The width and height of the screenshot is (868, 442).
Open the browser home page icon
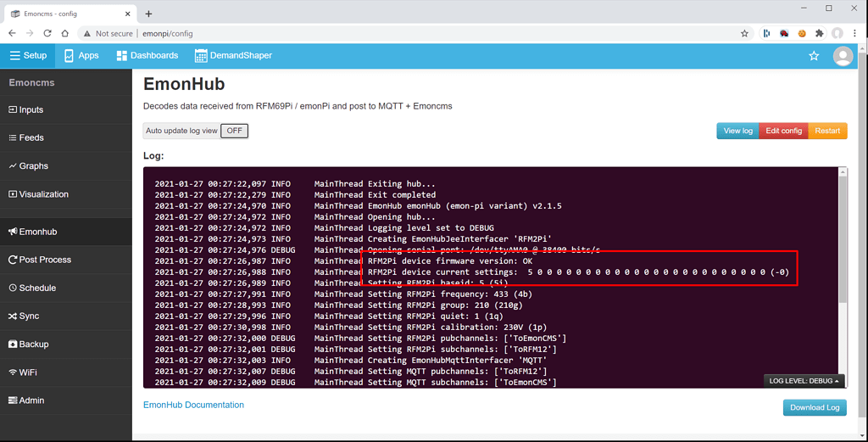click(65, 33)
